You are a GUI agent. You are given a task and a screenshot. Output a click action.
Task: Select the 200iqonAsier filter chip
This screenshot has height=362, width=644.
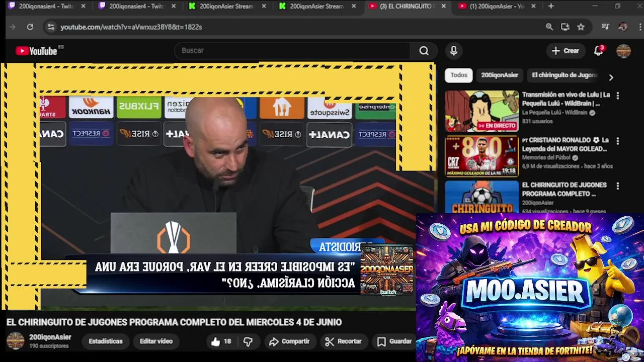point(499,75)
